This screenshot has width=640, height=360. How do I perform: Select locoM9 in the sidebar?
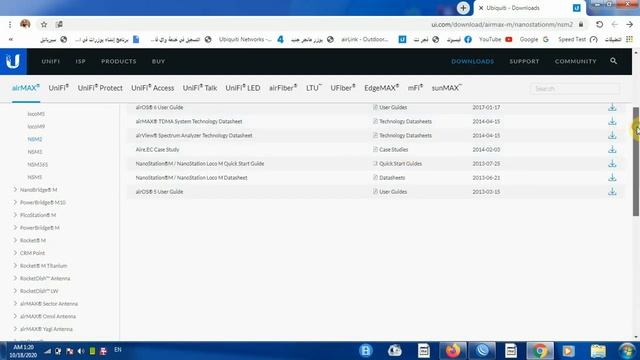click(36, 127)
